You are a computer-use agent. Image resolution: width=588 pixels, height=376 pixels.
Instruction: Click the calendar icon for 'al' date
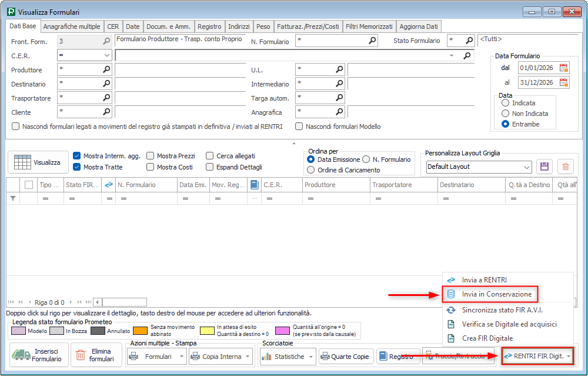564,82
